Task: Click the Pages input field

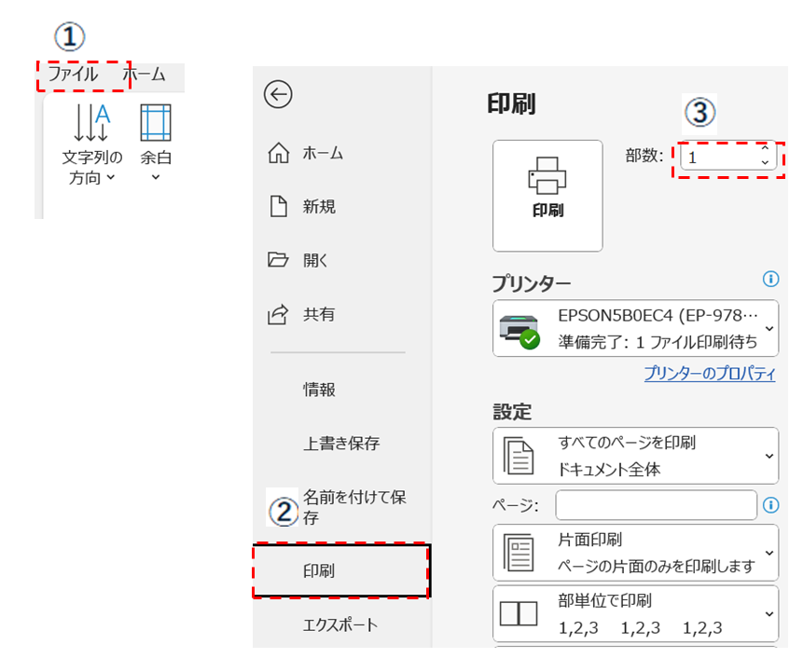Action: tap(656, 505)
